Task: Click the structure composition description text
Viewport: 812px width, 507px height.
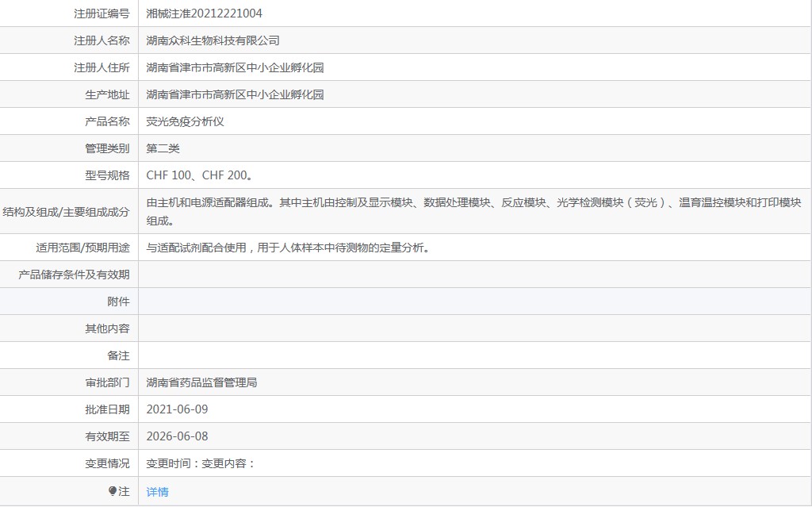Action: coord(474,211)
